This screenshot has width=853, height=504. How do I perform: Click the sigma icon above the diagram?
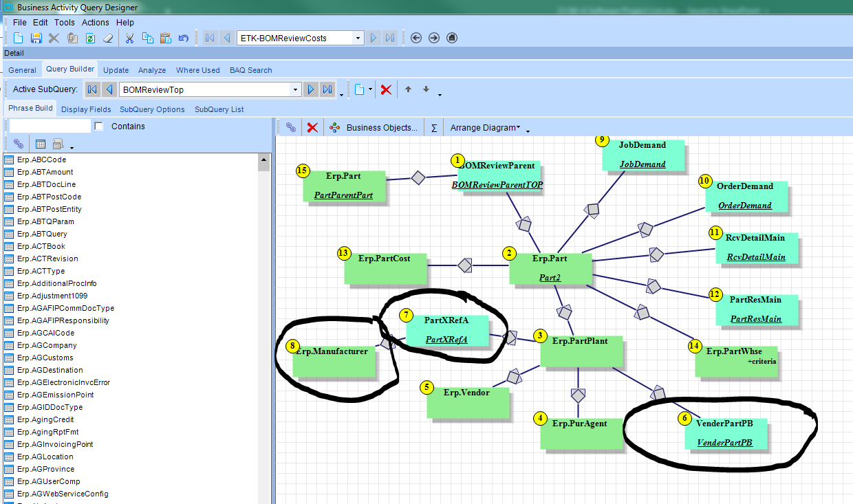pyautogui.click(x=434, y=127)
